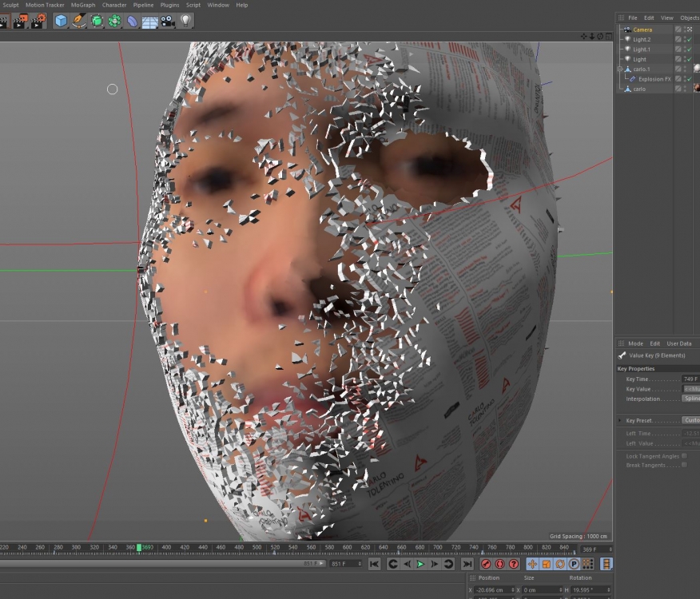Click the spline Pen tool icon
This screenshot has height=599, width=700.
(x=78, y=21)
